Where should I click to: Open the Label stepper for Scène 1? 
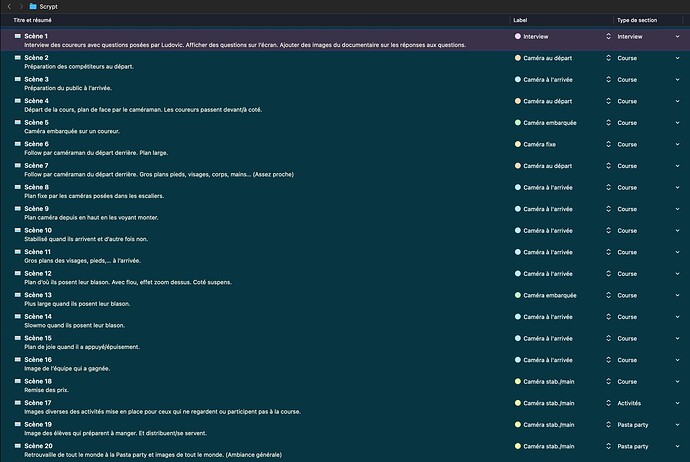(x=608, y=36)
